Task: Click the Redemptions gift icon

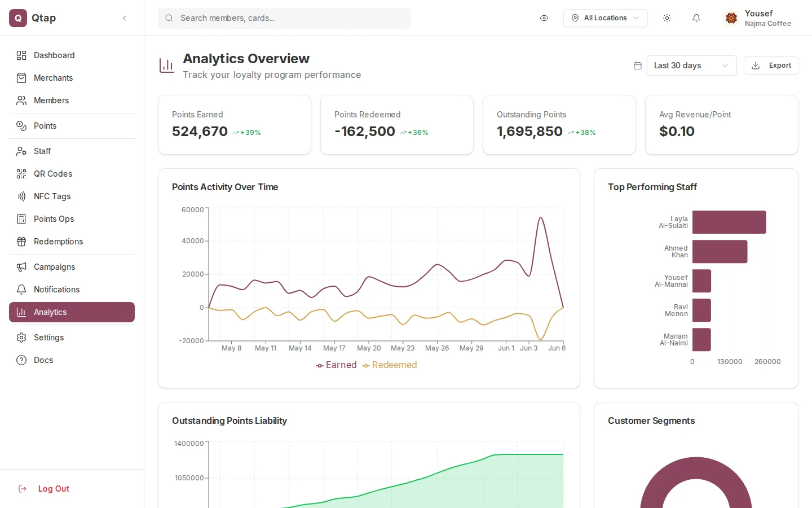Action: [21, 242]
